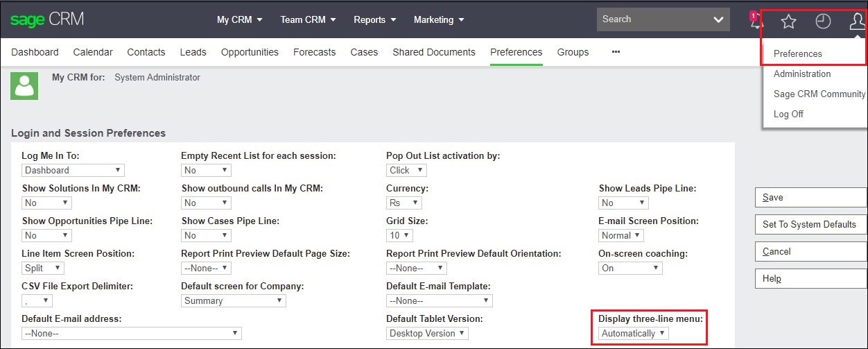
Task: Click in the Search field
Action: tap(652, 19)
